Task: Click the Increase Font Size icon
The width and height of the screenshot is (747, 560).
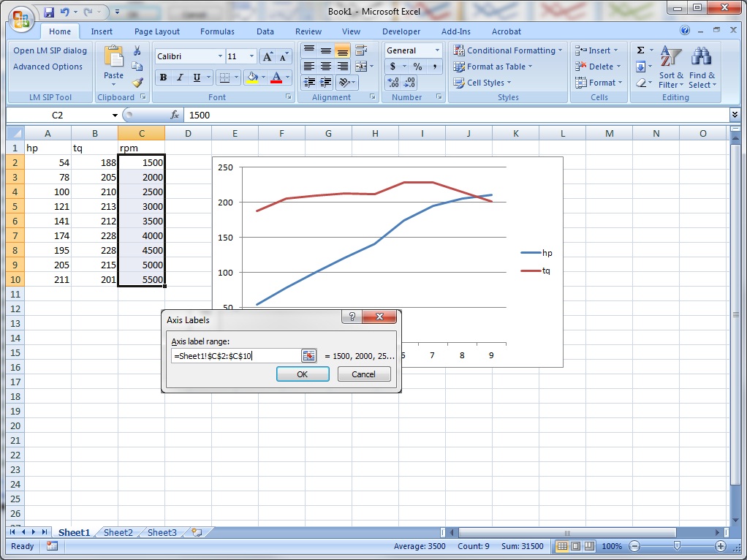Action: 268,57
